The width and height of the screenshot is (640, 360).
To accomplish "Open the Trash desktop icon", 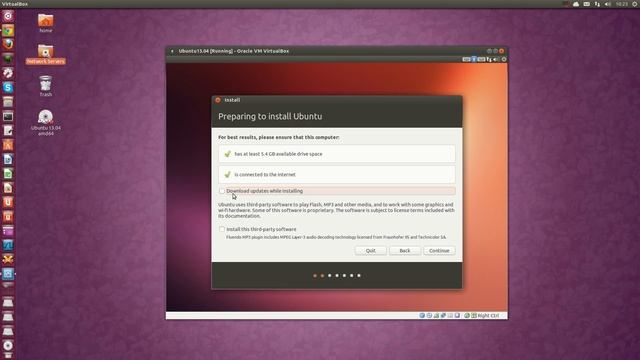I will click(x=46, y=86).
